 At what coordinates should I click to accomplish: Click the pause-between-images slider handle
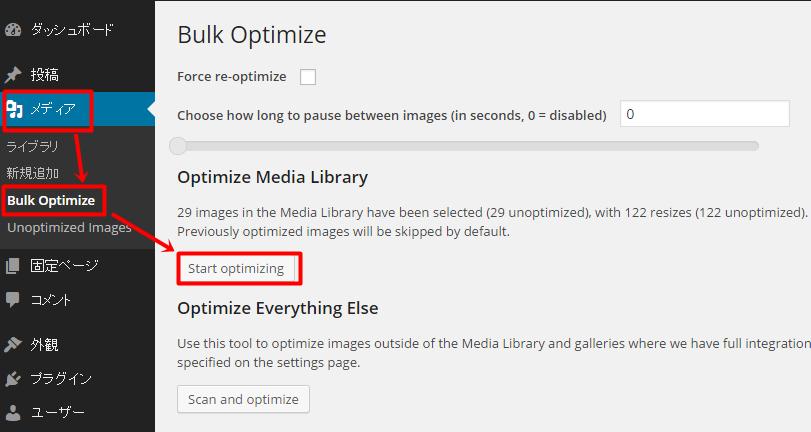pyautogui.click(x=178, y=146)
